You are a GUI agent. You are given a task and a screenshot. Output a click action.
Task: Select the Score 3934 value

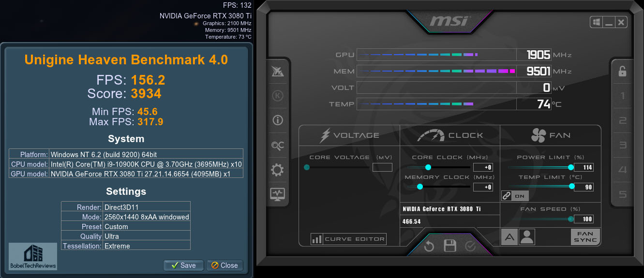[x=146, y=93]
